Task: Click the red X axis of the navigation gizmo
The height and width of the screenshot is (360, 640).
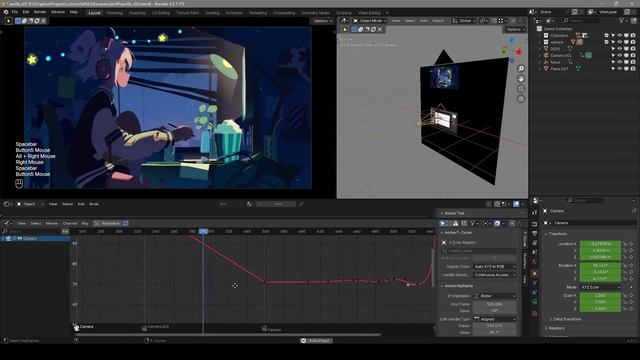Action: coord(519,52)
